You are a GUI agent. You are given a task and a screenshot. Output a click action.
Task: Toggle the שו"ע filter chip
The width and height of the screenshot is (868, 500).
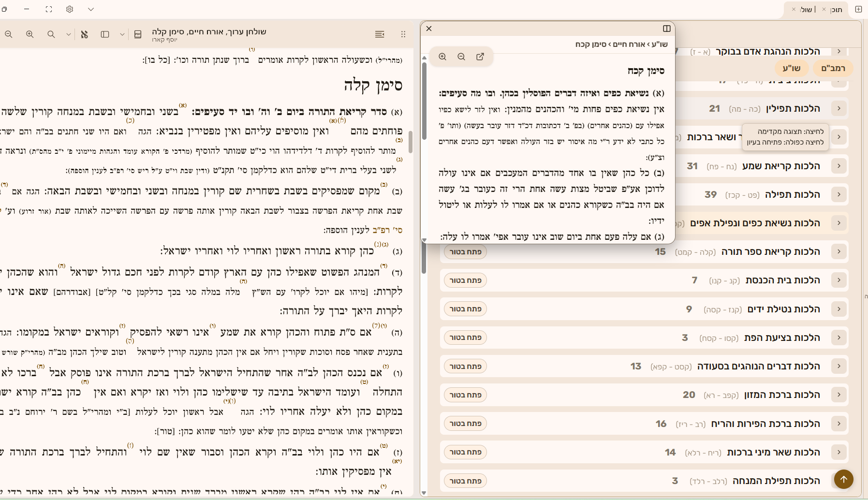(791, 68)
